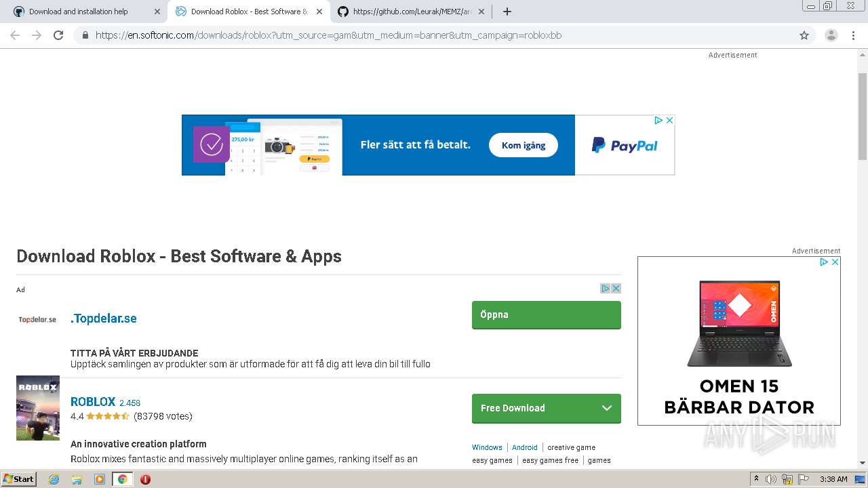
Task: Go back using the browser back arrow
Action: [x=15, y=35]
